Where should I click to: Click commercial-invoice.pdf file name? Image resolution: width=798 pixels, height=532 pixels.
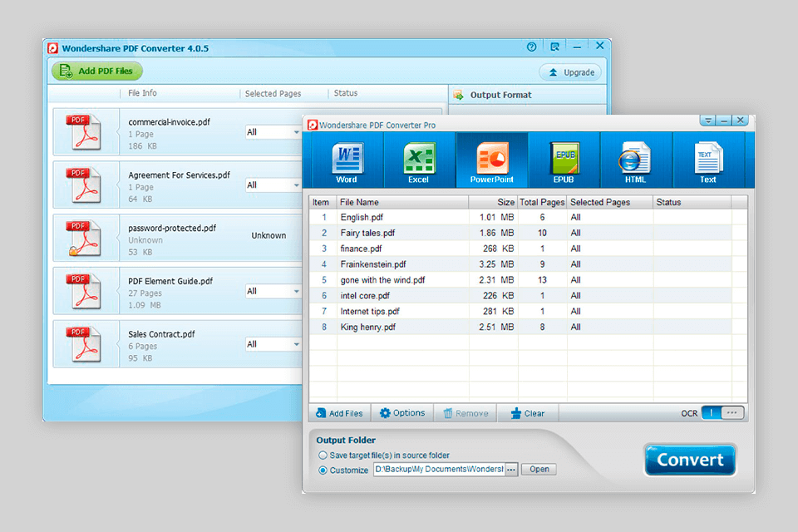(x=169, y=122)
